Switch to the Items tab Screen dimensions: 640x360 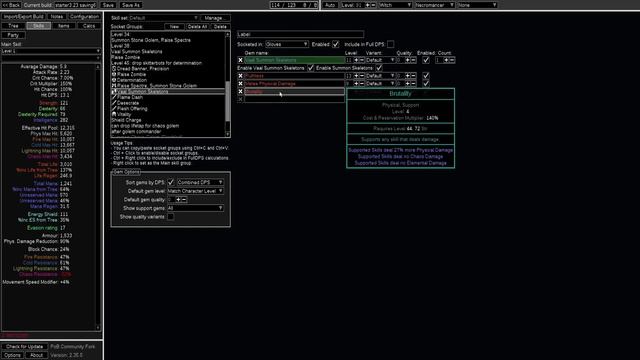point(64,26)
